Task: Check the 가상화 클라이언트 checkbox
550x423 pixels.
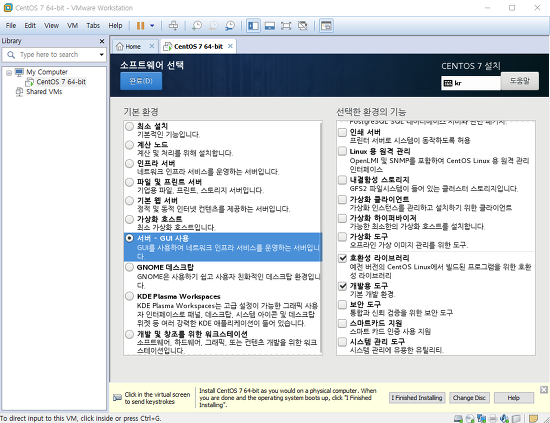Action: coord(342,199)
